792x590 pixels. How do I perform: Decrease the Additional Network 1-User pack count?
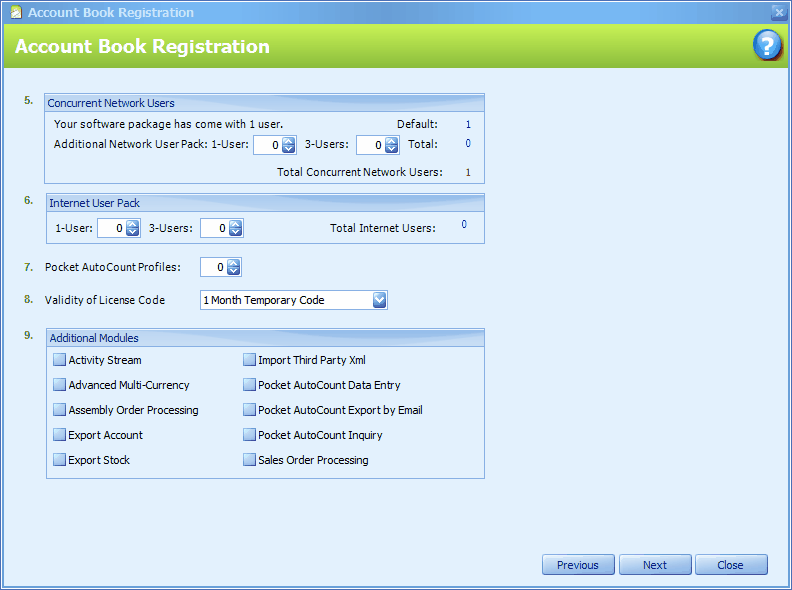[288, 149]
